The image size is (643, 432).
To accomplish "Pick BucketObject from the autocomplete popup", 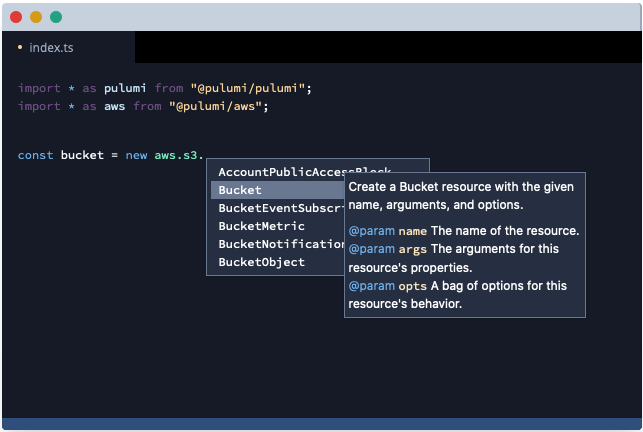I will pyautogui.click(x=277, y=262).
